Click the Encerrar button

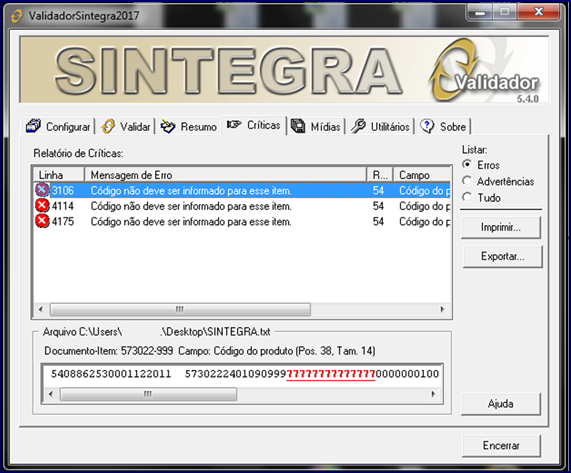point(501,445)
